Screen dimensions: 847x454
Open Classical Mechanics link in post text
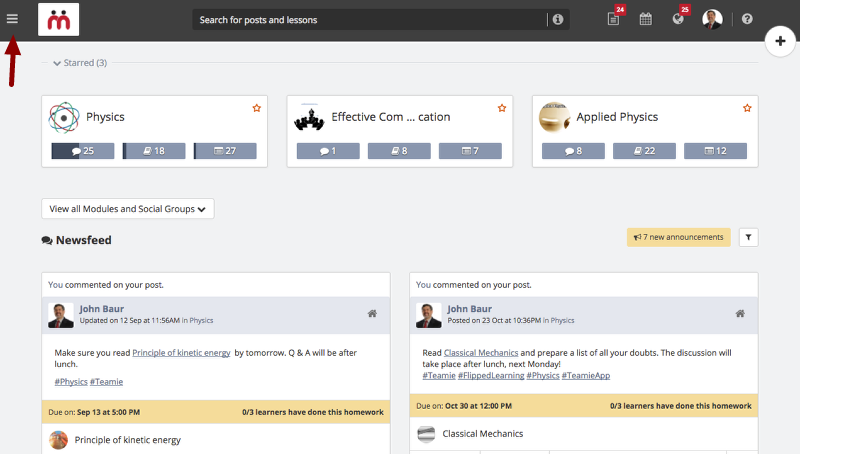(x=481, y=352)
